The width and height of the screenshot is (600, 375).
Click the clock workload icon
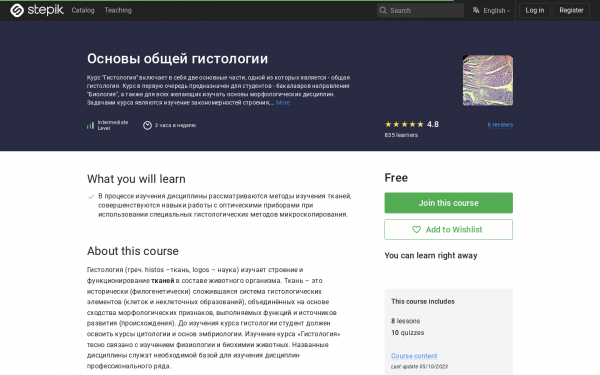[x=147, y=125]
